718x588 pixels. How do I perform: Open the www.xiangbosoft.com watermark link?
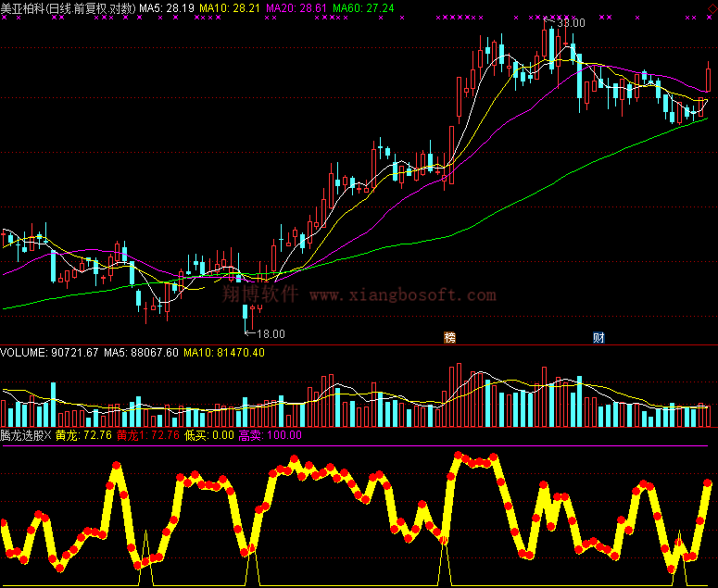[x=402, y=295]
